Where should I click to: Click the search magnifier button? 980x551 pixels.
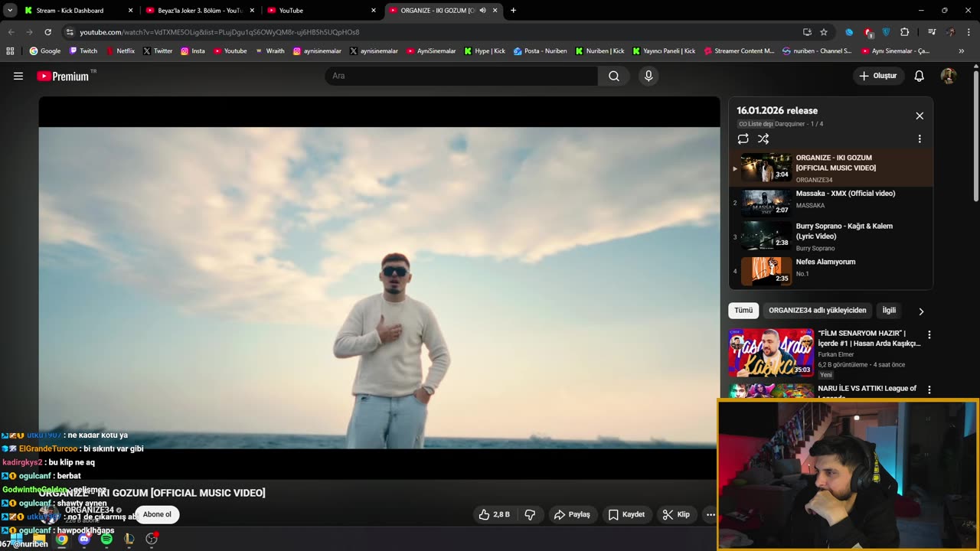click(614, 76)
